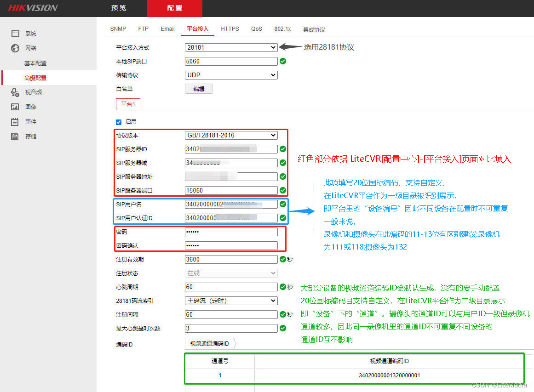Click the 编辑 whitelist button
534x392 pixels.
click(199, 89)
